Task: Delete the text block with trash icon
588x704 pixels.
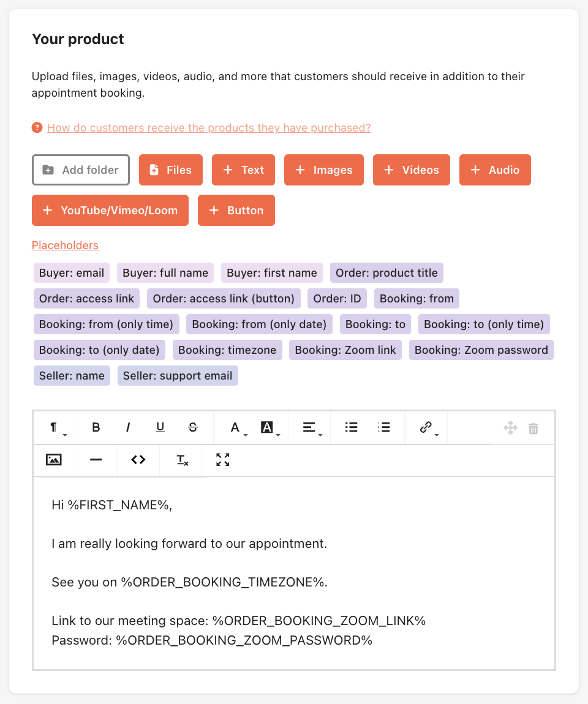Action: click(x=533, y=429)
